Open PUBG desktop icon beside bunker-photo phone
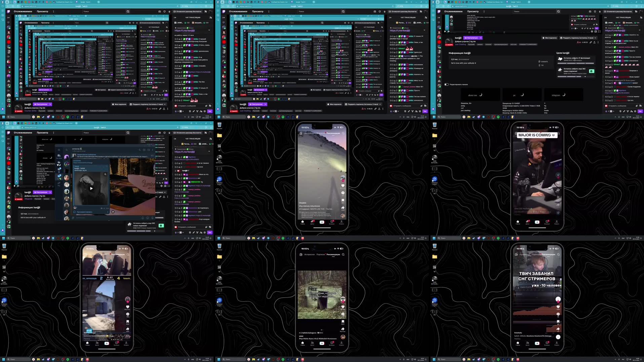 [x=219, y=280]
